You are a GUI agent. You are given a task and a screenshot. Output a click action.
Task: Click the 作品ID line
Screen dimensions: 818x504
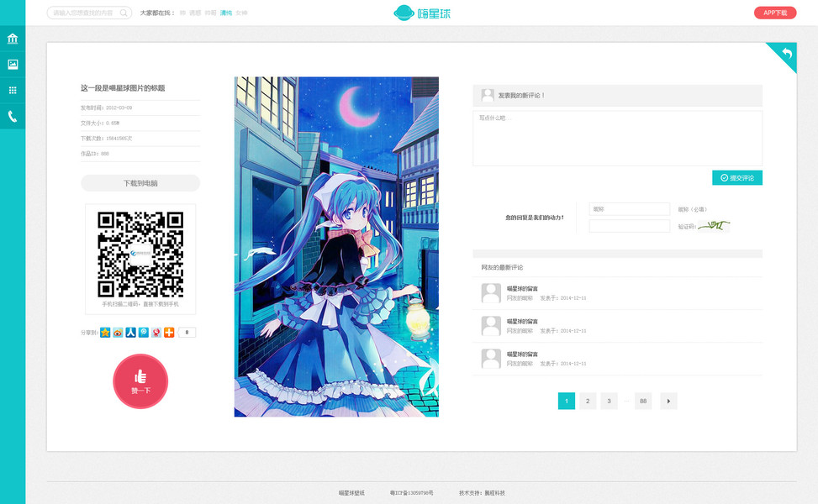(95, 154)
